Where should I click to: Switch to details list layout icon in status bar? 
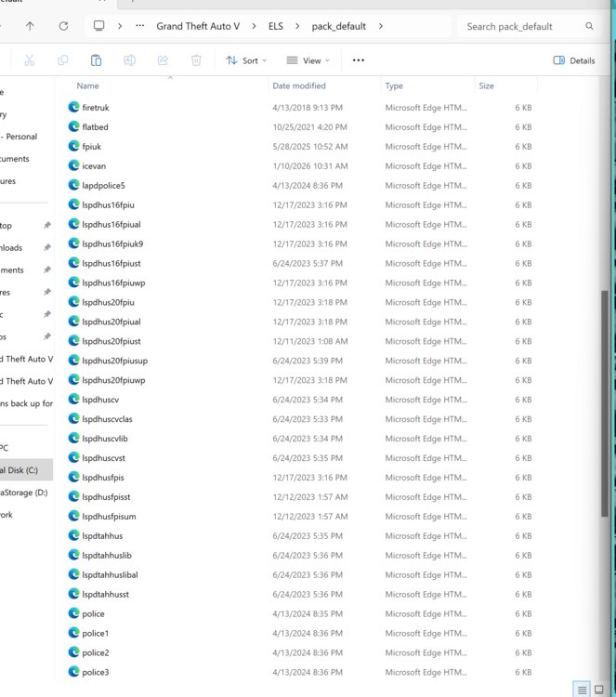pos(582,690)
